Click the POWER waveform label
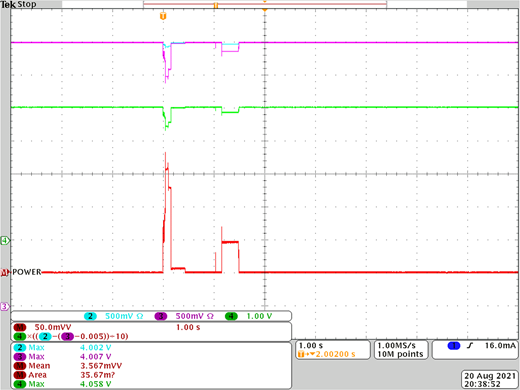Viewport: 520px width, 390px height. (x=27, y=272)
